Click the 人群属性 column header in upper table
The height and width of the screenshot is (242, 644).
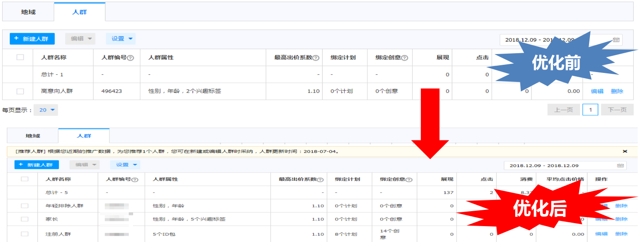(161, 57)
